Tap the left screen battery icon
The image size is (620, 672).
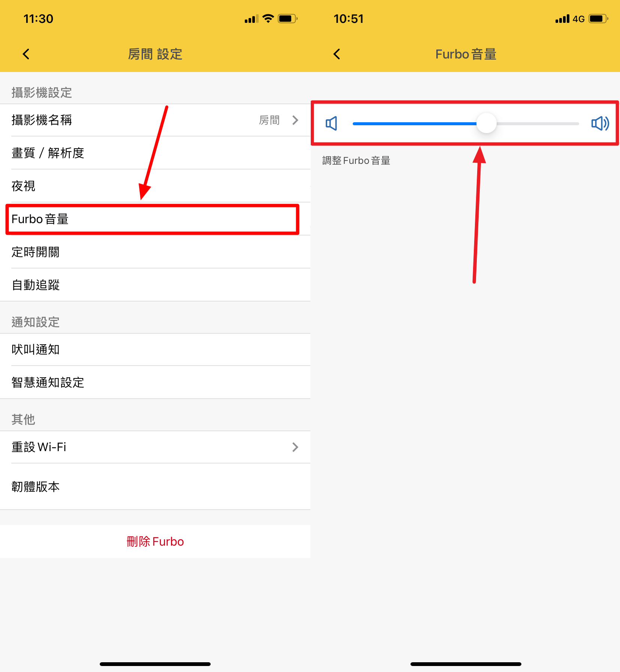click(287, 18)
